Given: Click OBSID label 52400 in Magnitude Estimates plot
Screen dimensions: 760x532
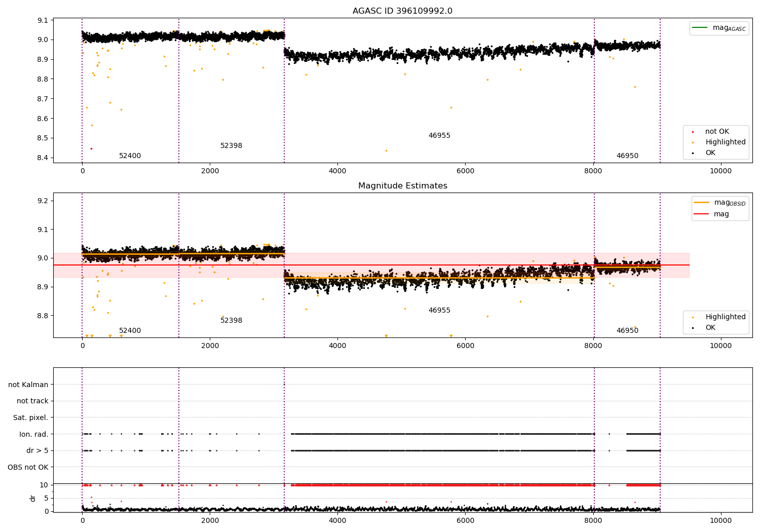Looking at the screenshot, I should click(x=130, y=331).
